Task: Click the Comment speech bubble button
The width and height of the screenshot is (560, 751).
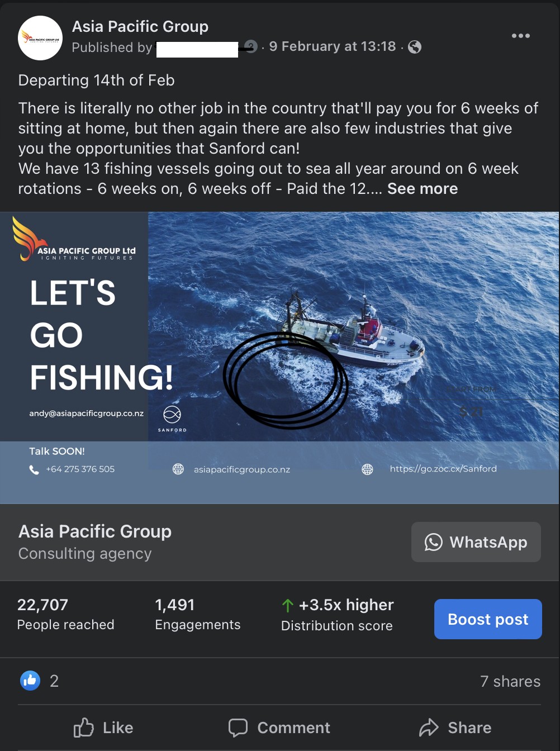Action: [279, 728]
